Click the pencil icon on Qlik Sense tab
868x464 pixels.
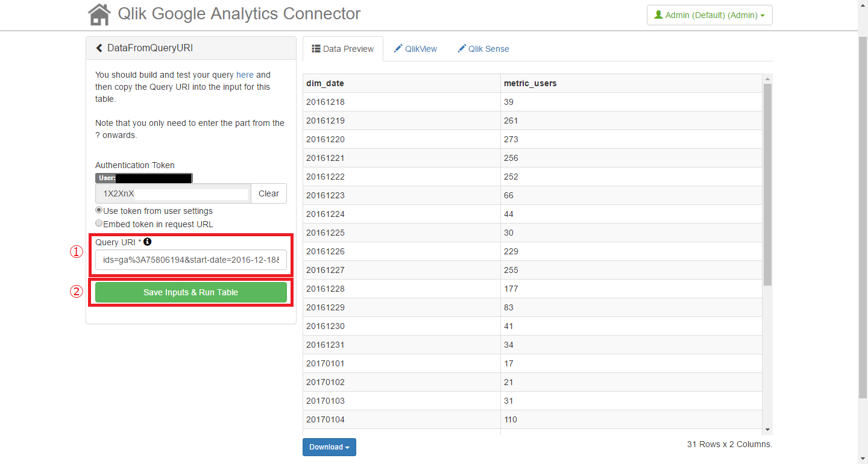462,49
